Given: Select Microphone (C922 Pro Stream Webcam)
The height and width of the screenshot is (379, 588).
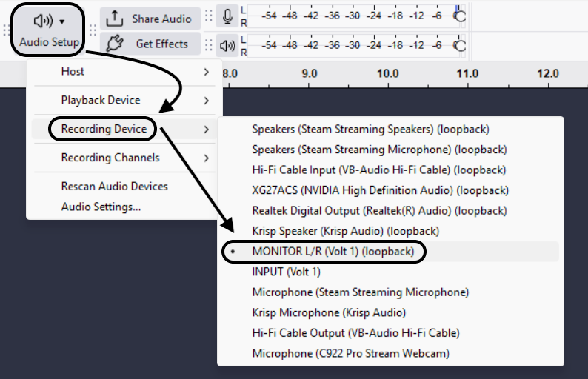Looking at the screenshot, I should (350, 353).
